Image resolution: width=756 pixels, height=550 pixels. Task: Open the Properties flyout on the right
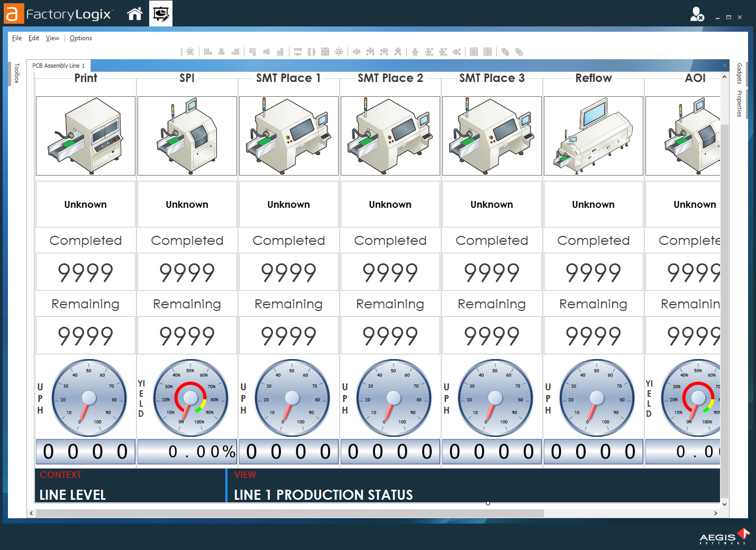click(x=738, y=104)
